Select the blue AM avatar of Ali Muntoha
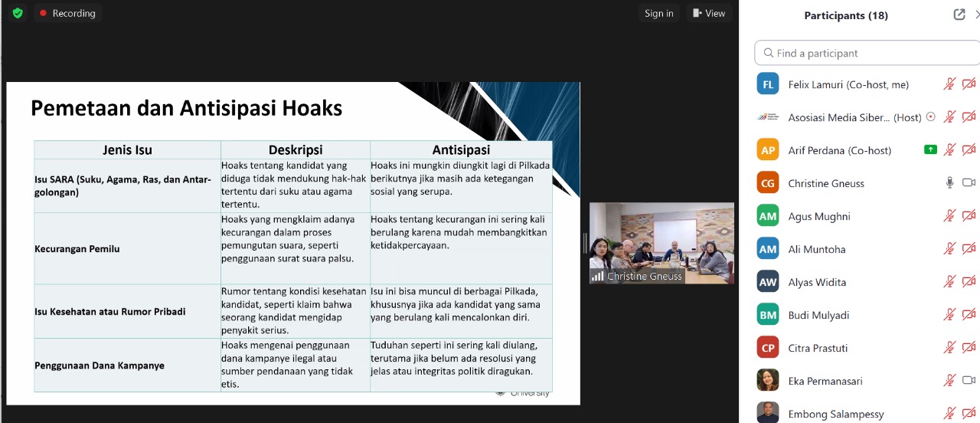 pos(768,249)
